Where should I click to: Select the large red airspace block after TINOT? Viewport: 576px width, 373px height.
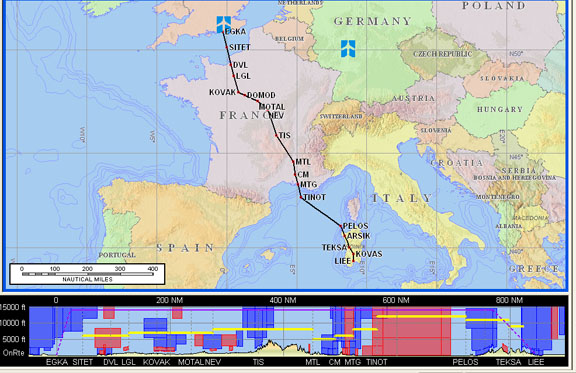[x=411, y=331]
